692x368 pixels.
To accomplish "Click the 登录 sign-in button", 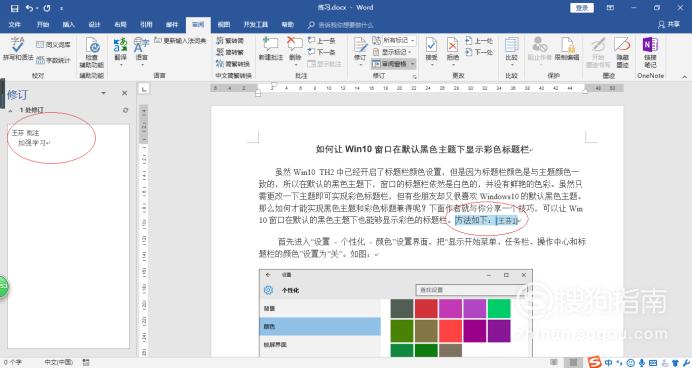I will coord(582,8).
